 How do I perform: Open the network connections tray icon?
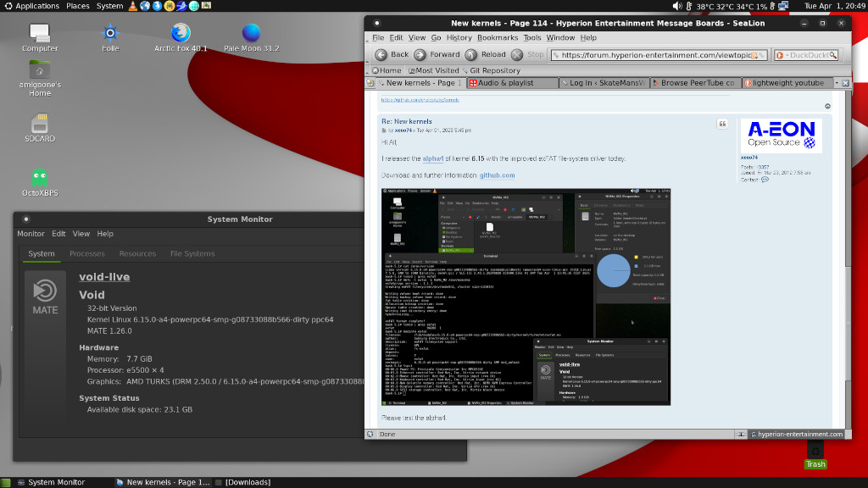point(783,6)
